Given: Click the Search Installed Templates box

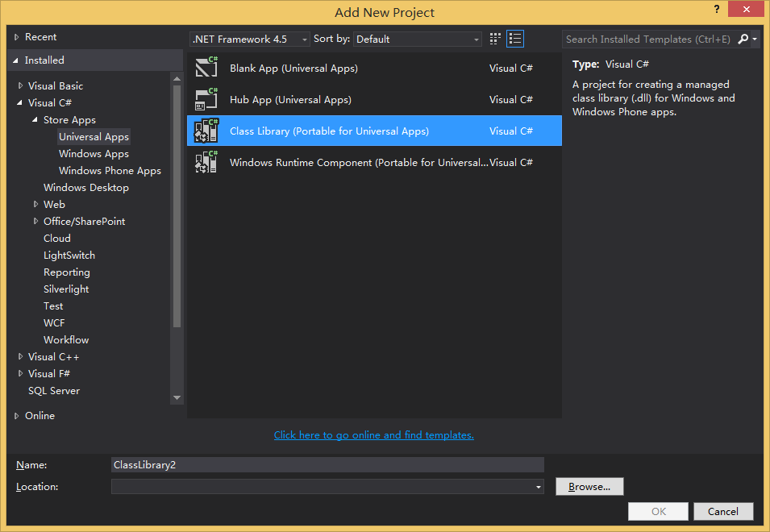Looking at the screenshot, I should (x=649, y=39).
